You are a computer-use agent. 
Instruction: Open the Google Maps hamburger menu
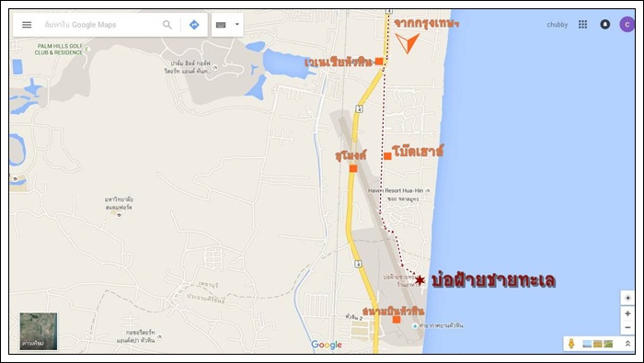pos(27,25)
